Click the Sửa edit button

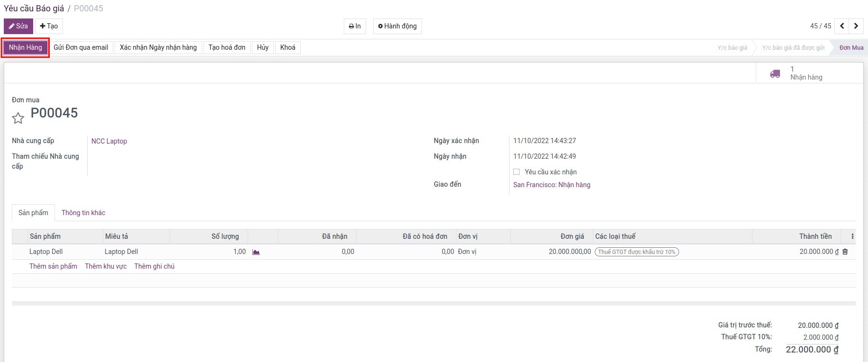click(x=18, y=26)
